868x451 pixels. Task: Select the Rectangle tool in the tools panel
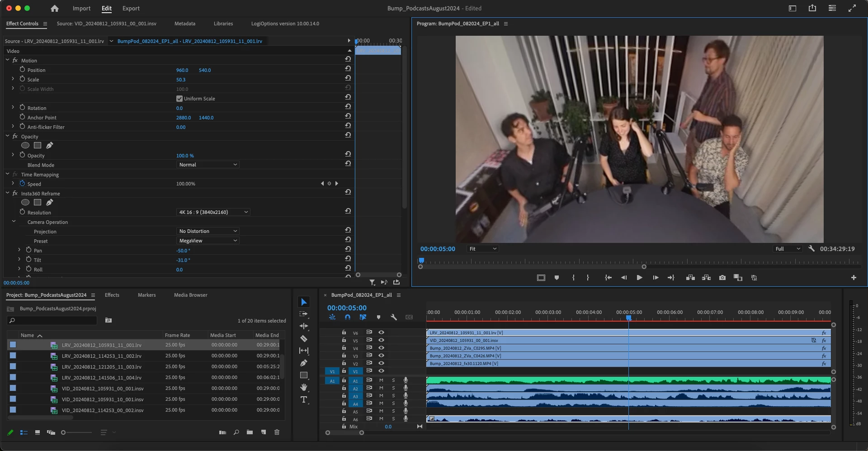pos(304,375)
